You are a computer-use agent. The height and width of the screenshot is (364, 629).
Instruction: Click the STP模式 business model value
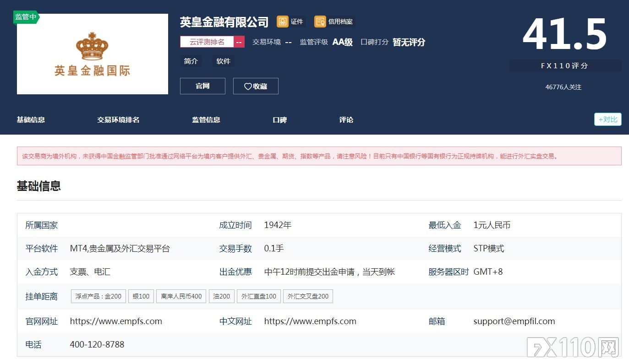489,249
